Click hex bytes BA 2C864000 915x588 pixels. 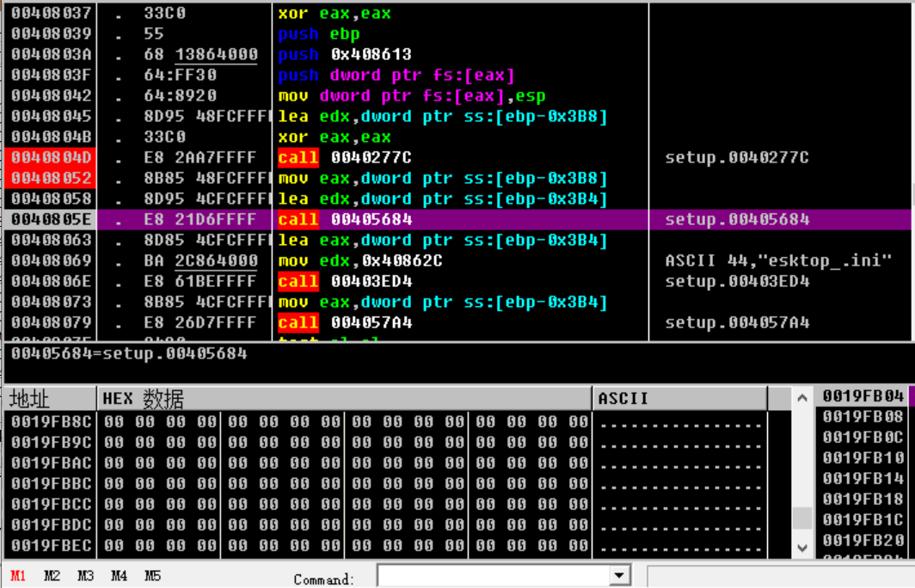tap(200, 260)
